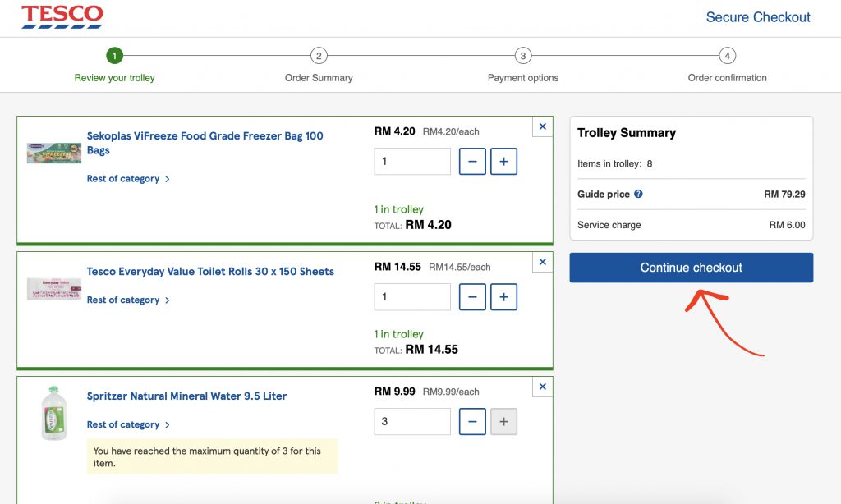Focus Toilet Rolls quantity field

point(412,297)
